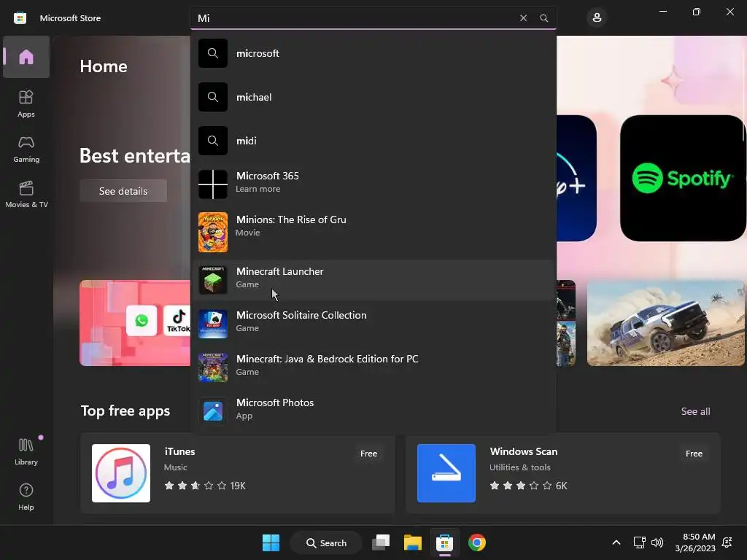This screenshot has height=560, width=747.
Task: Open the Home tab in sidebar
Action: 26,57
